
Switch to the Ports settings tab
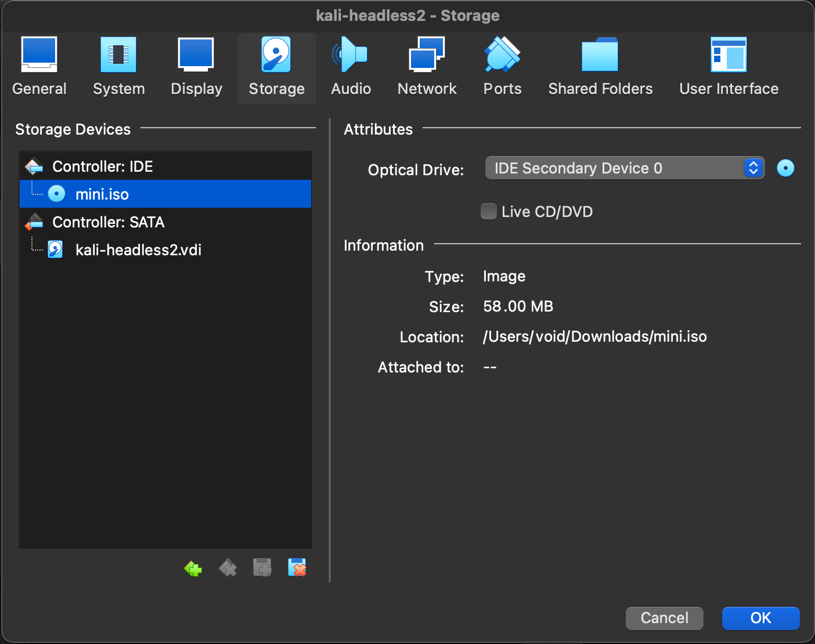pos(502,67)
